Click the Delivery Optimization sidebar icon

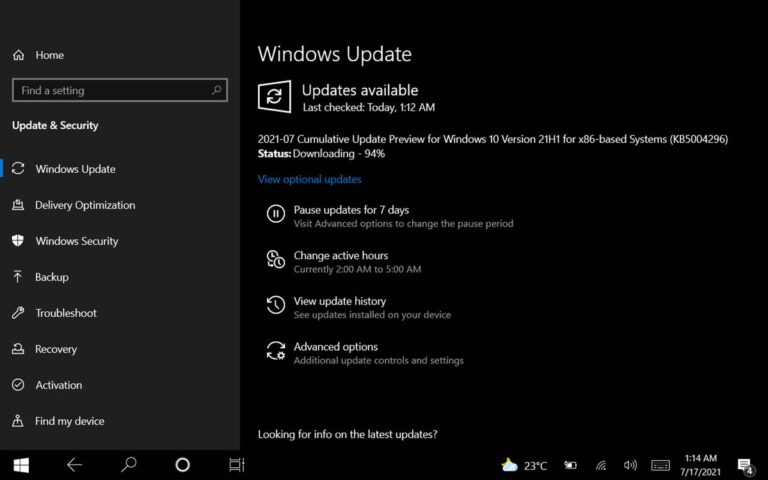click(18, 205)
